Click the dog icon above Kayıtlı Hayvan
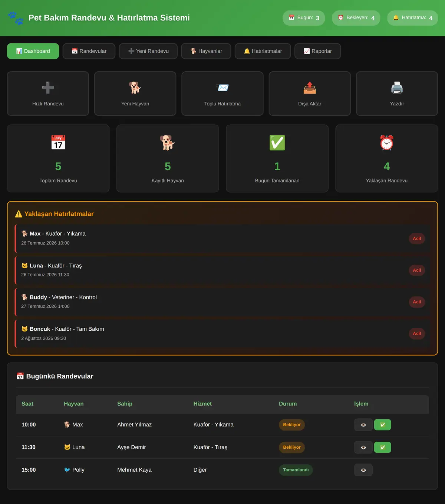445x504 pixels. pos(168,143)
